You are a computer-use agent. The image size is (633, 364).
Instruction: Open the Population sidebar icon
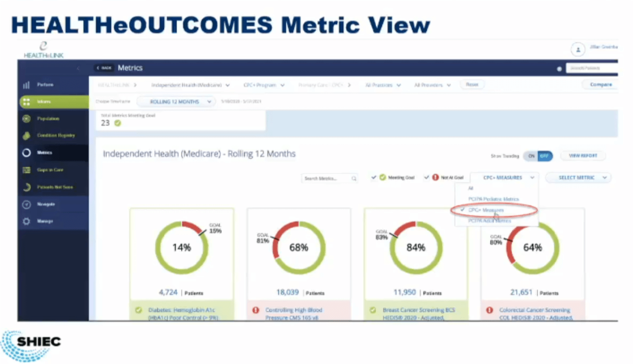coord(26,119)
